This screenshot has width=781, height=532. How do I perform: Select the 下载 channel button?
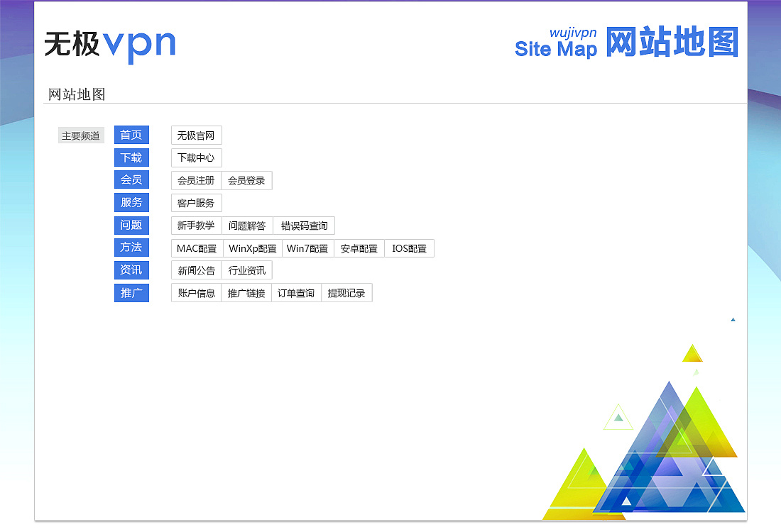(x=131, y=157)
